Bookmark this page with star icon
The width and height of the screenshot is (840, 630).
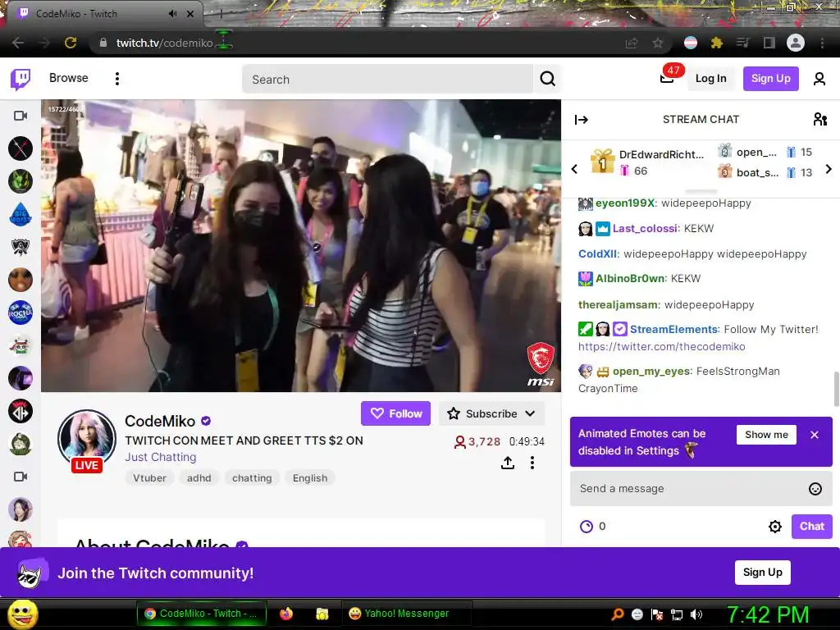[x=658, y=43]
